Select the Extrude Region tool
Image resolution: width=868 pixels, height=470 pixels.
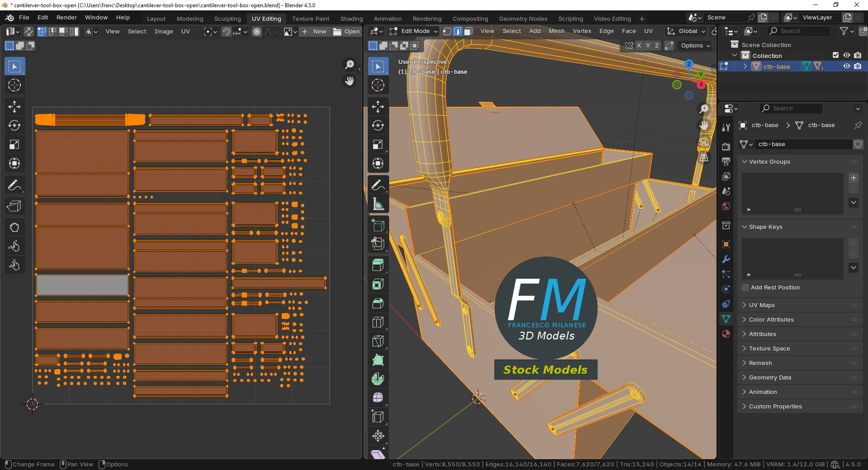378,265
